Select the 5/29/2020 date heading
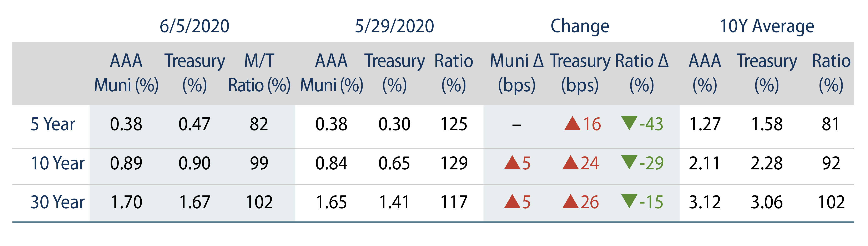Image resolution: width=868 pixels, height=246 pixels. (x=394, y=26)
